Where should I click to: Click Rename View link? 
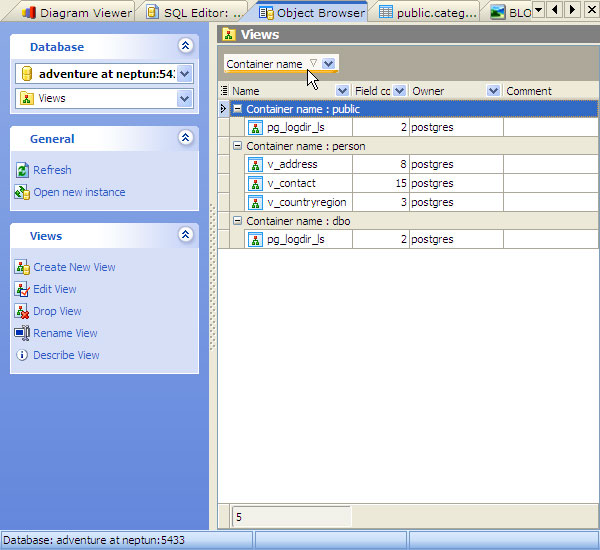[65, 333]
